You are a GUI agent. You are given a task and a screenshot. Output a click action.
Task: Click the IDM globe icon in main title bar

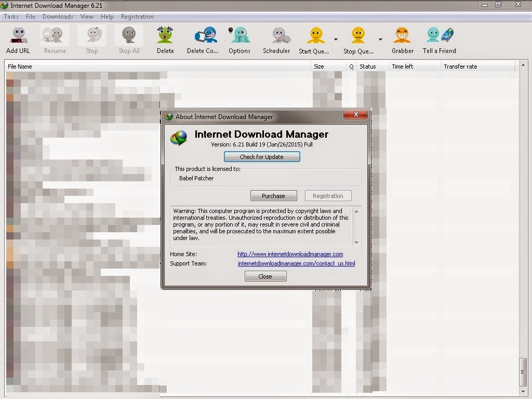click(4, 5)
